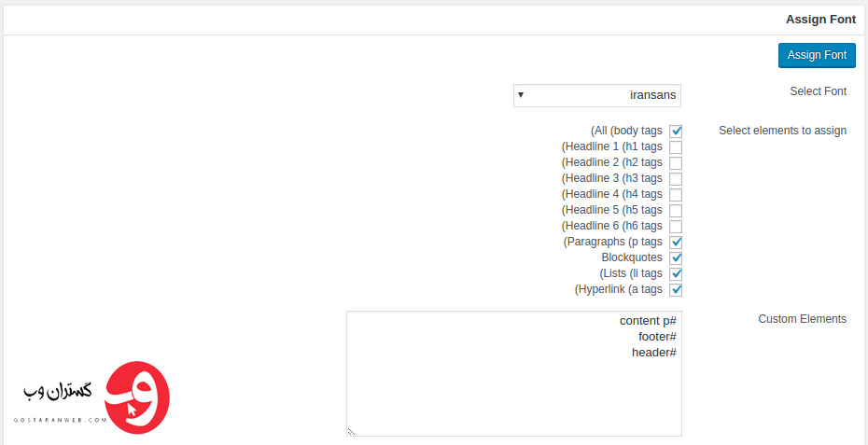Uncheck the Paragraphs (p tags) checkbox

(x=676, y=242)
